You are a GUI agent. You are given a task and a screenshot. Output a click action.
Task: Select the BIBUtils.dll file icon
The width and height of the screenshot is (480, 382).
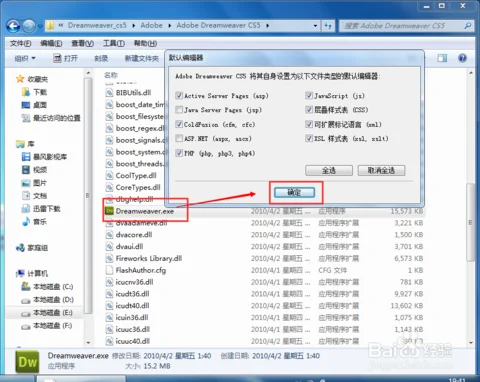(109, 93)
